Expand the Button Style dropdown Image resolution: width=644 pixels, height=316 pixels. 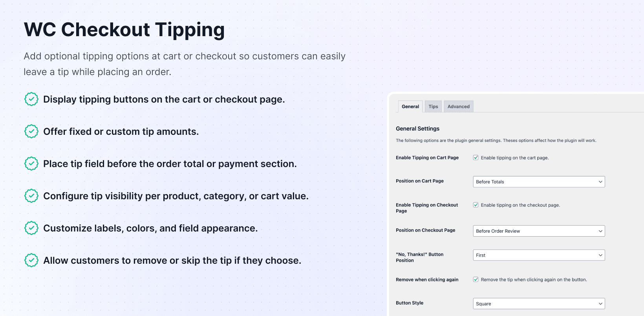pyautogui.click(x=539, y=304)
